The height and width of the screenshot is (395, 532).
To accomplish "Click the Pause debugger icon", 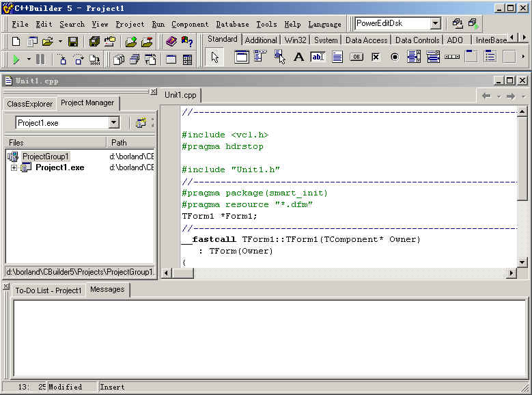I will [40, 59].
